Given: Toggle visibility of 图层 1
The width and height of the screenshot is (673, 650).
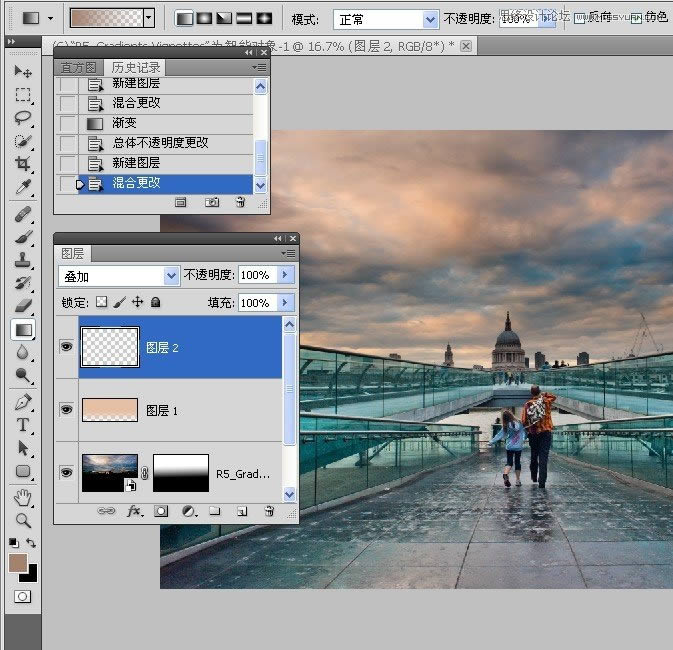Looking at the screenshot, I should (66, 409).
